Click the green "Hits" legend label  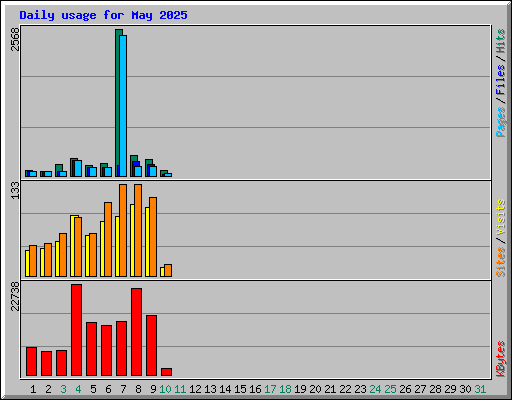click(501, 41)
